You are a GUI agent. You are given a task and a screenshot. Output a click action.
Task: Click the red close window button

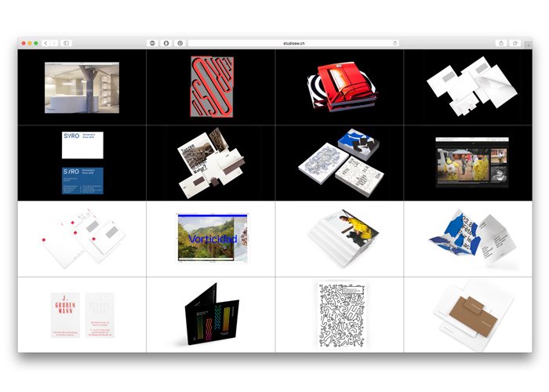coord(24,43)
